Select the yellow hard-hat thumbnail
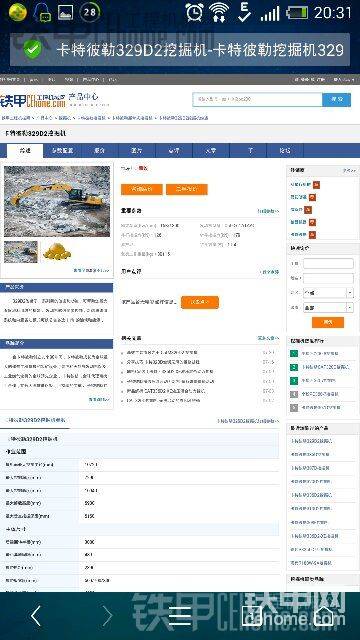360x640 pixels. [57, 251]
